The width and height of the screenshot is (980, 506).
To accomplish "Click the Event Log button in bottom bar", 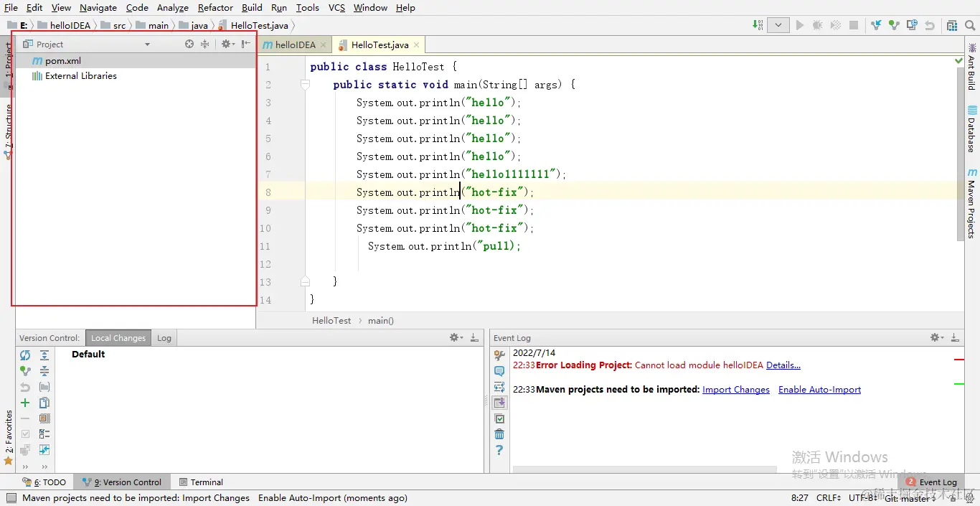I will pyautogui.click(x=932, y=482).
